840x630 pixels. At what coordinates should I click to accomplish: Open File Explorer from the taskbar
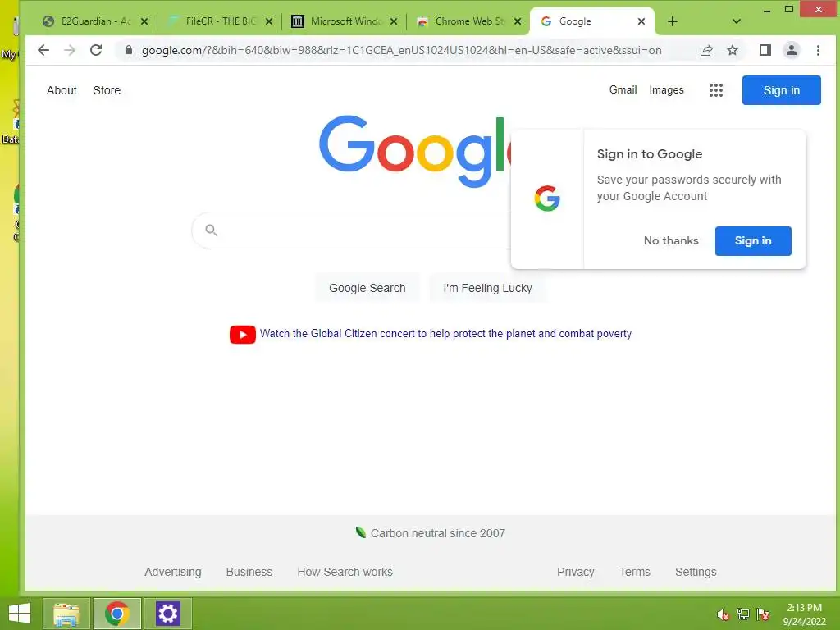coord(66,614)
